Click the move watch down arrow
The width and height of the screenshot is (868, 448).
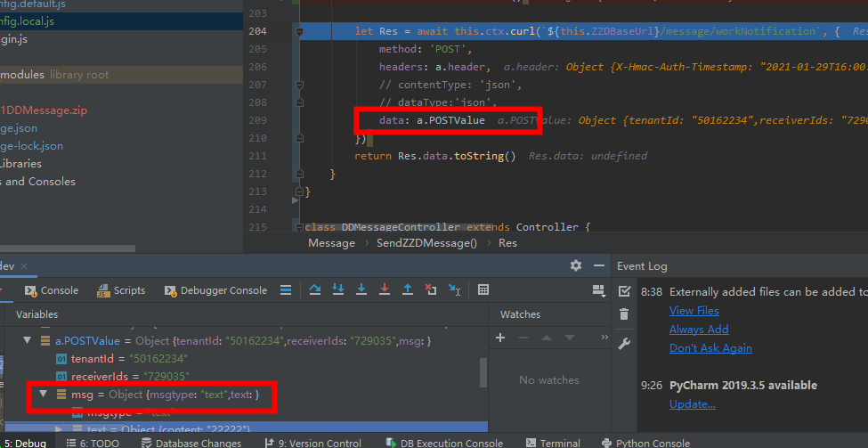[570, 338]
